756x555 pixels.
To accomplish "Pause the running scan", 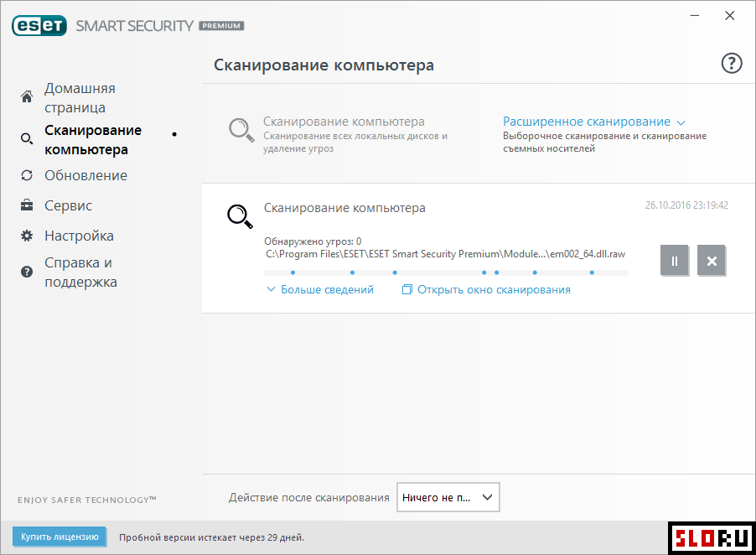I will point(674,261).
